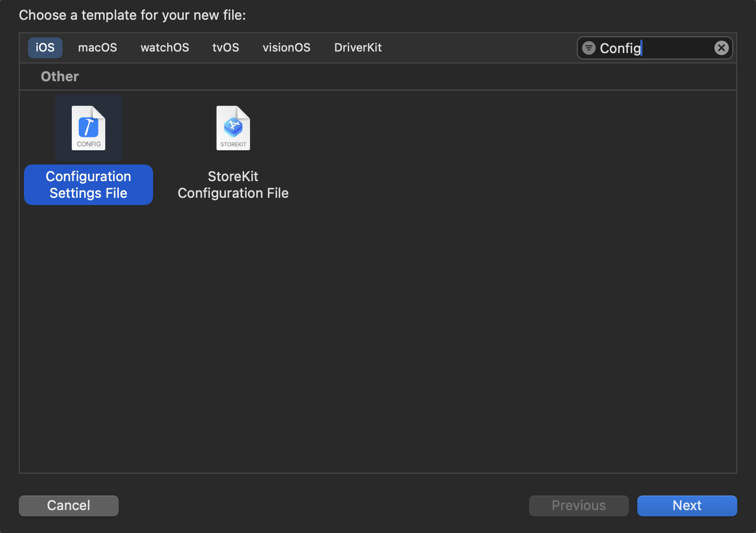Select the watchOS platform tab
This screenshot has width=756, height=533.
[165, 48]
